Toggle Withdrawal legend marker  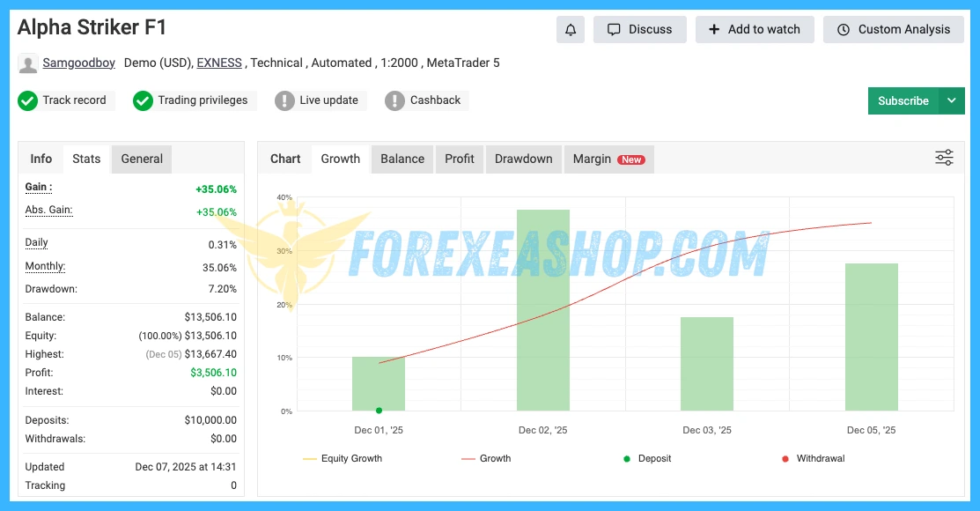[x=813, y=458]
